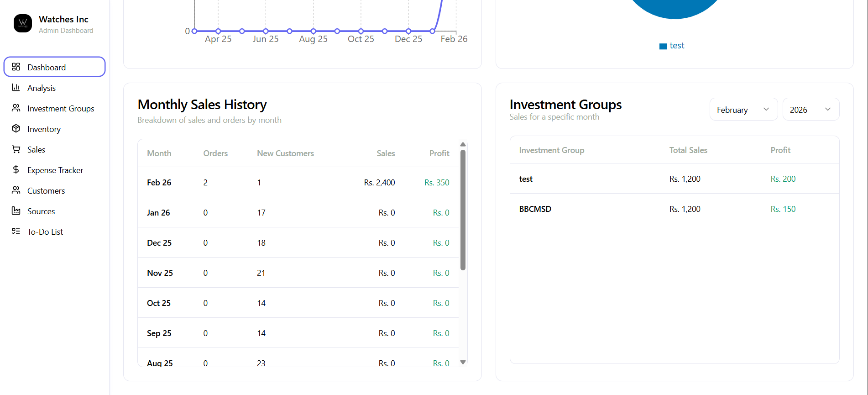This screenshot has height=395, width=868.
Task: Click the Sources chart icon
Action: [x=16, y=211]
